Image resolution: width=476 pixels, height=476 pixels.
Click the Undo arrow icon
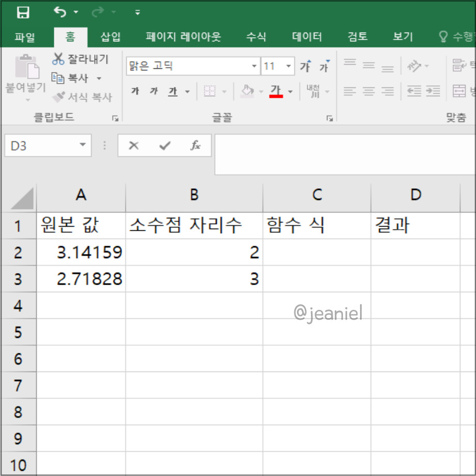click(x=58, y=12)
